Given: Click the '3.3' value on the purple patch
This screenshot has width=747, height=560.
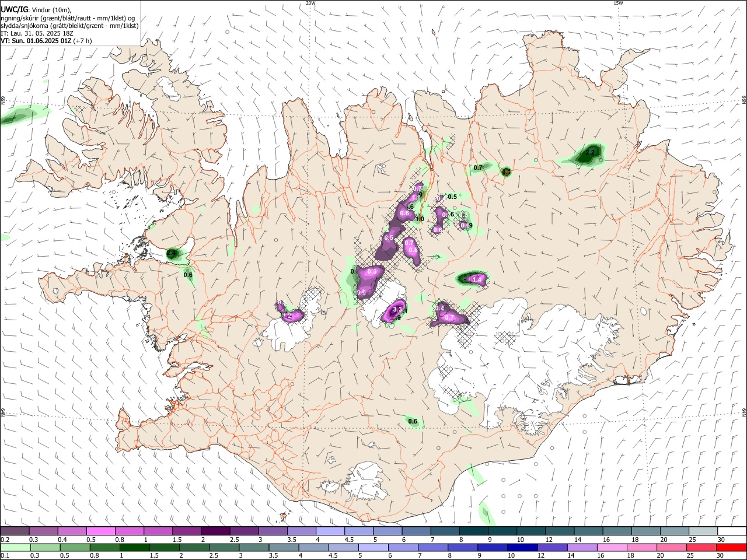Looking at the screenshot, I should (x=398, y=309).
